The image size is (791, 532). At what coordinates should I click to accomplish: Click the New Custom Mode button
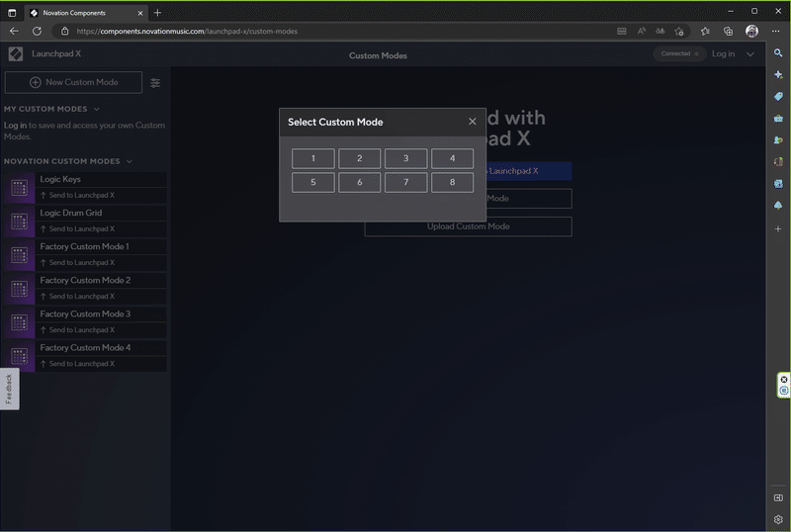point(73,82)
